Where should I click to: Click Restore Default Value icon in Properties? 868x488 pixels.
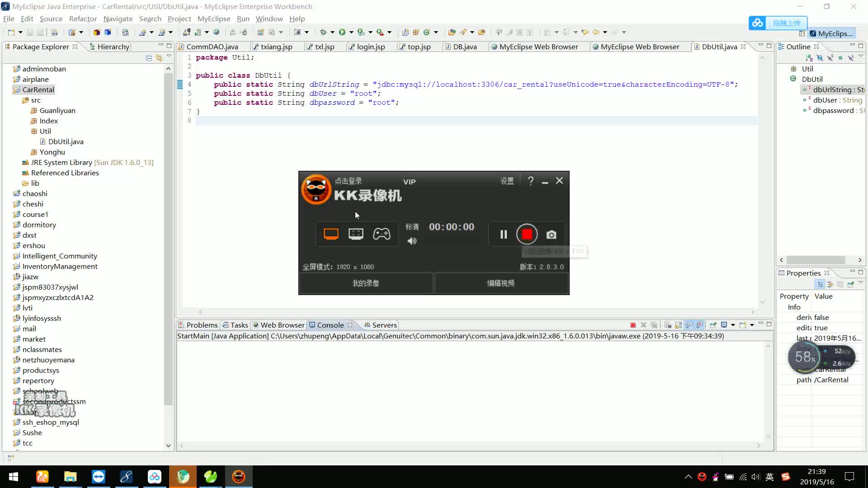(x=840, y=284)
